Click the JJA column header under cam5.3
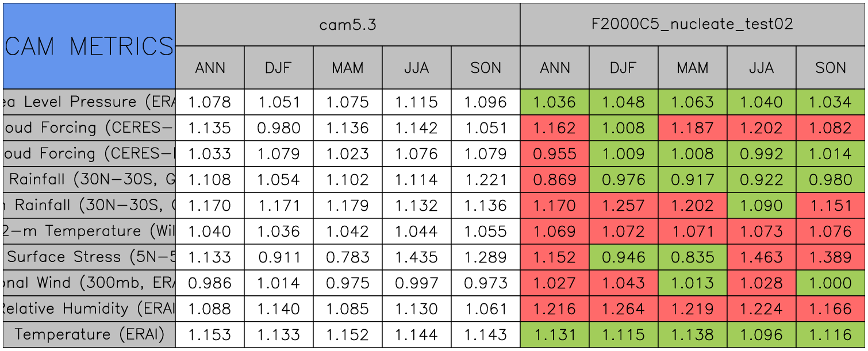 pyautogui.click(x=417, y=68)
